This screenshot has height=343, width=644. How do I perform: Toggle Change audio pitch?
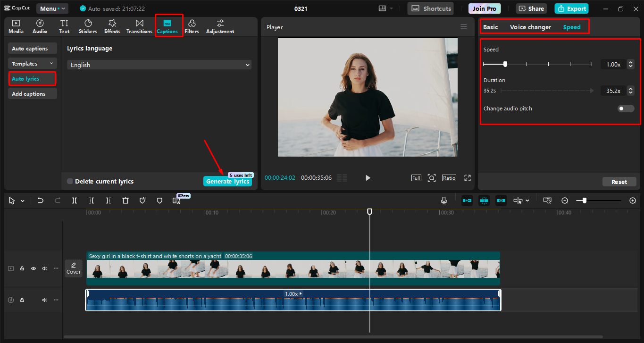coord(625,108)
